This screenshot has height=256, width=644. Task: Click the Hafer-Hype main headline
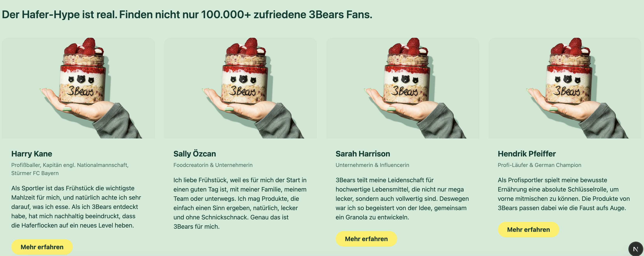coord(187,15)
